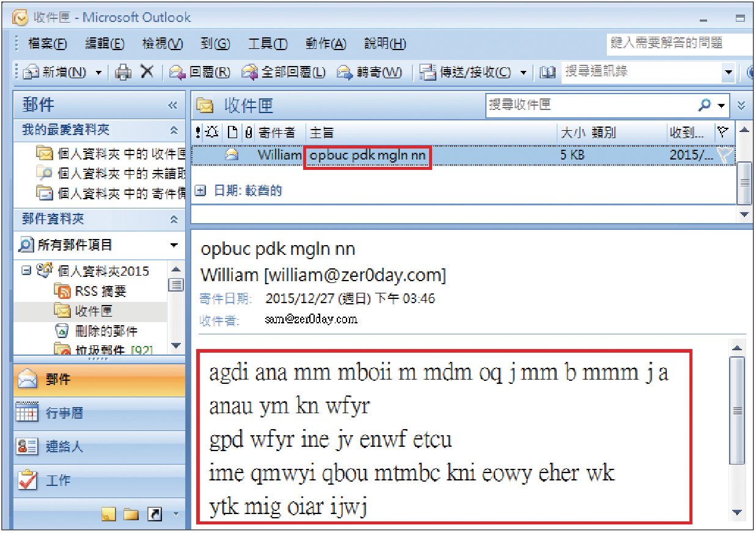
Task: Click the delete X icon in toolbar
Action: pyautogui.click(x=147, y=72)
